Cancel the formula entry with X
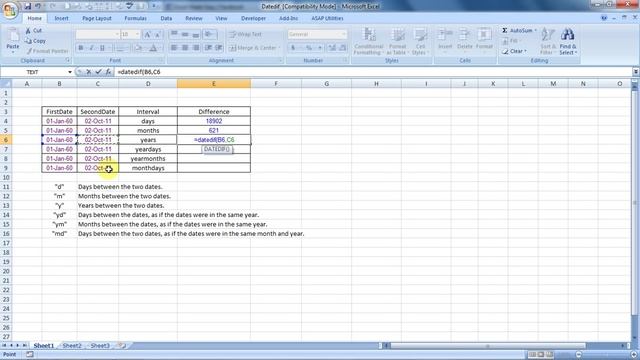The height and width of the screenshot is (360, 640). point(89,72)
